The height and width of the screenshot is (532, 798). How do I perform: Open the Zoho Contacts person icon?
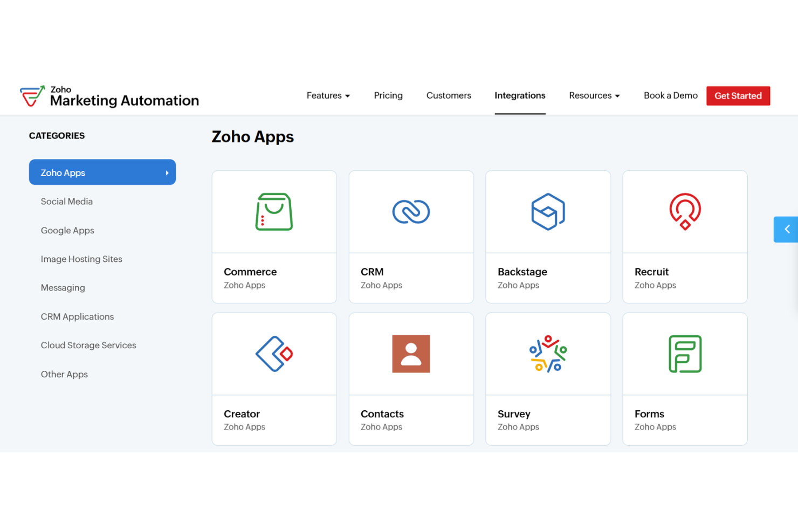tap(411, 354)
